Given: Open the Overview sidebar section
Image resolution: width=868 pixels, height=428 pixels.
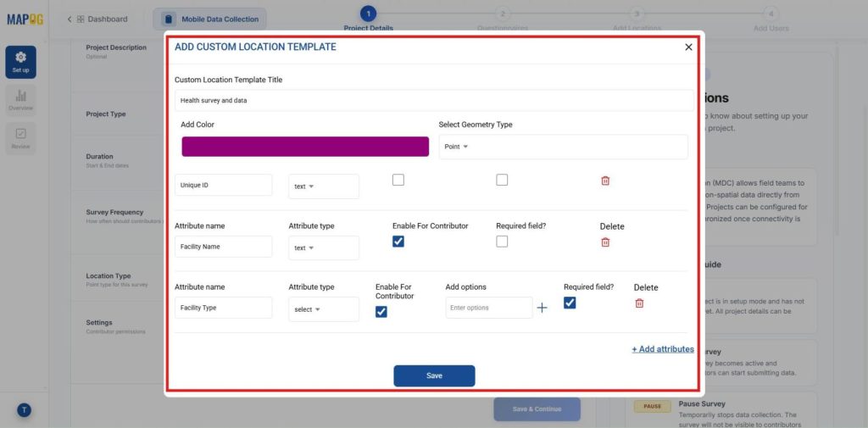Looking at the screenshot, I should 20,100.
